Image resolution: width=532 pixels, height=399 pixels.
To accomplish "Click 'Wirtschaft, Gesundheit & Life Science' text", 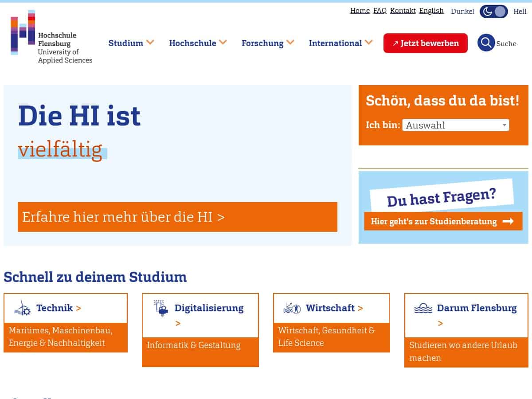I will pyautogui.click(x=326, y=336).
